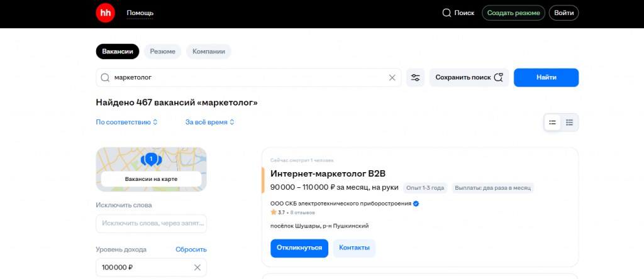Open the Помощь link
The height and width of the screenshot is (279, 644).
[x=140, y=13]
